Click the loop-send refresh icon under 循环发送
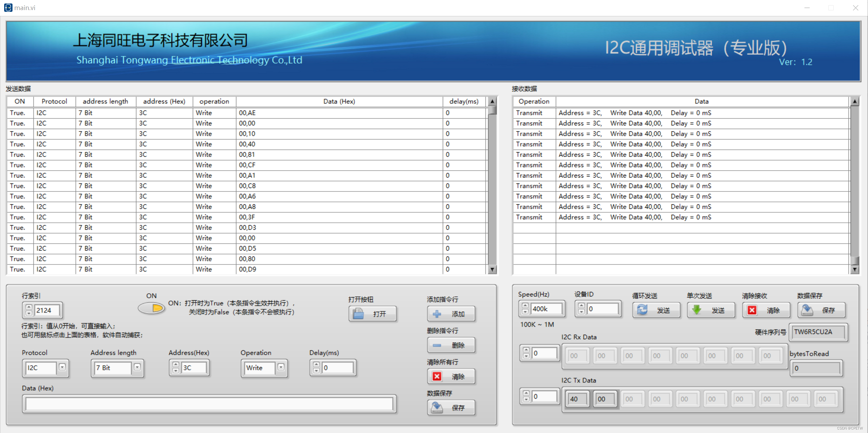 (x=642, y=310)
